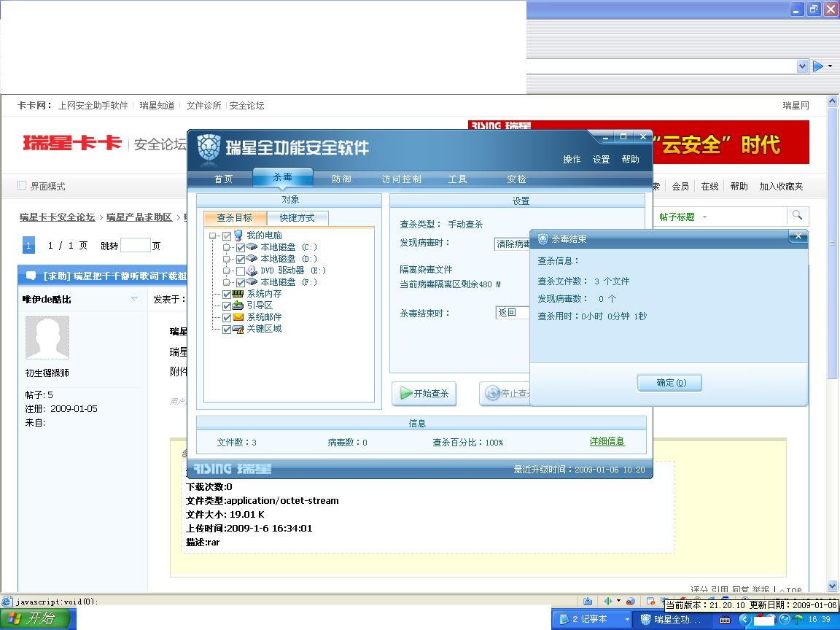Screen dimensions: 840x630
Task: Click the user avatar of 唯伊de酷比
Action: click(x=47, y=338)
